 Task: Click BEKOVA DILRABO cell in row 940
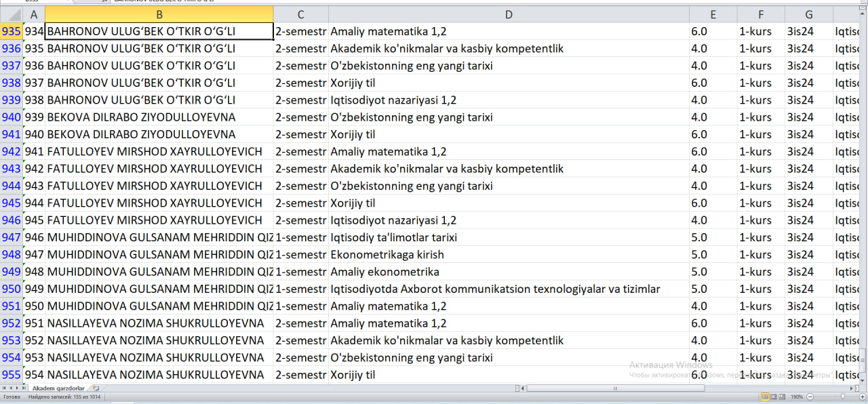[x=159, y=117]
